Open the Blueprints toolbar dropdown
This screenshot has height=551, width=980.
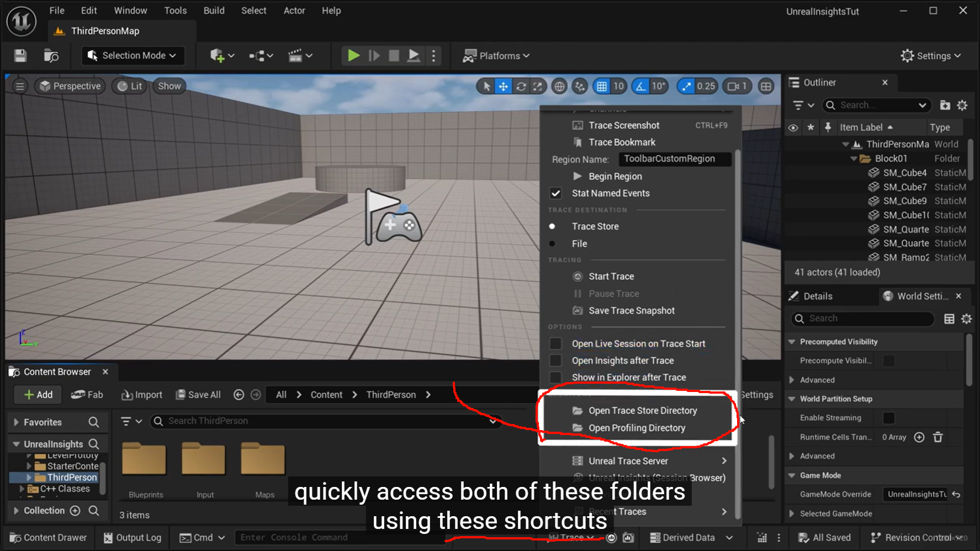(x=261, y=56)
